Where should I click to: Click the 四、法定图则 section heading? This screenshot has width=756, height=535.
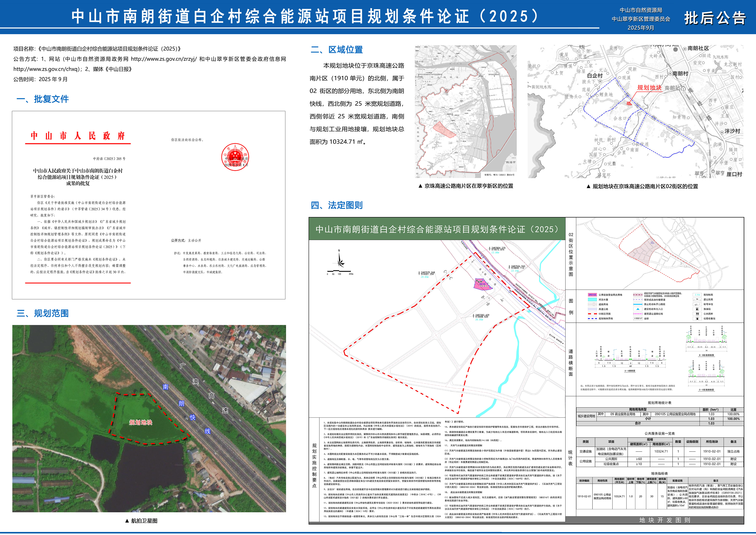336,205
